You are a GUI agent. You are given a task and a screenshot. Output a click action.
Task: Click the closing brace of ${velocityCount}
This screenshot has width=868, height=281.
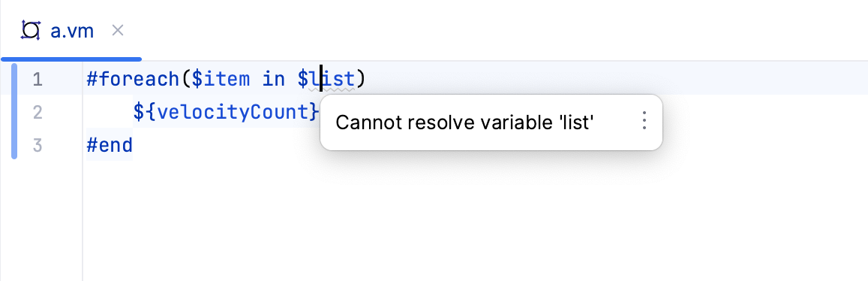[x=314, y=112]
